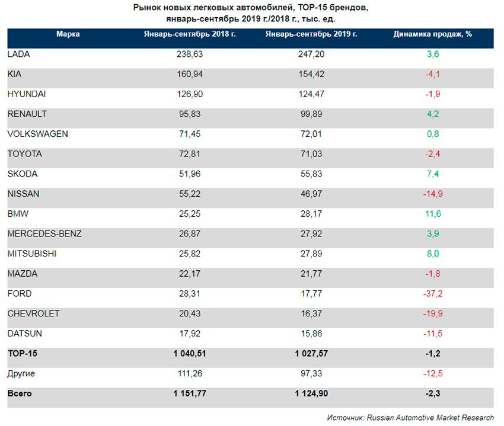Click MERCEDES-BENZ 2018 value 26,87
This screenshot has height=426, width=504.
(190, 233)
